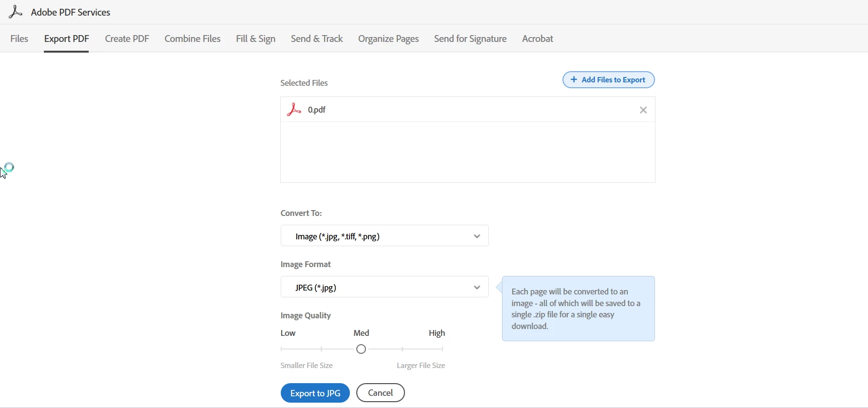Open the Send & Track tab
This screenshot has width=868, height=408.
(317, 39)
